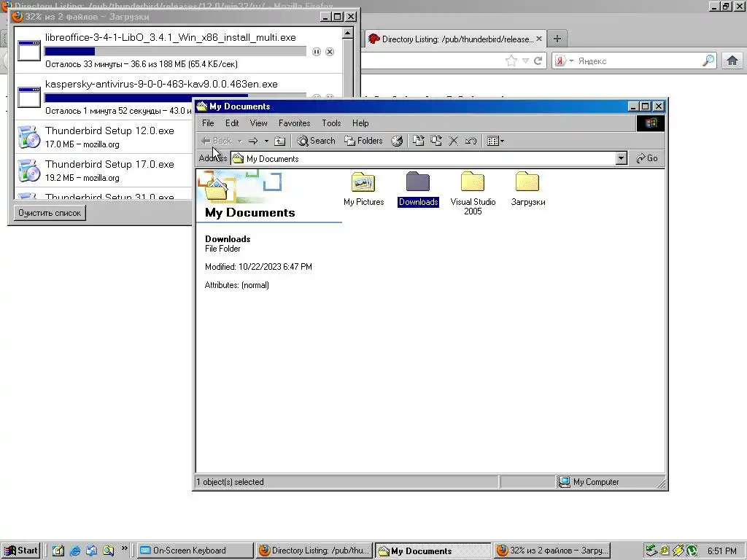Open the Forward history dropdown arrow

click(266, 141)
